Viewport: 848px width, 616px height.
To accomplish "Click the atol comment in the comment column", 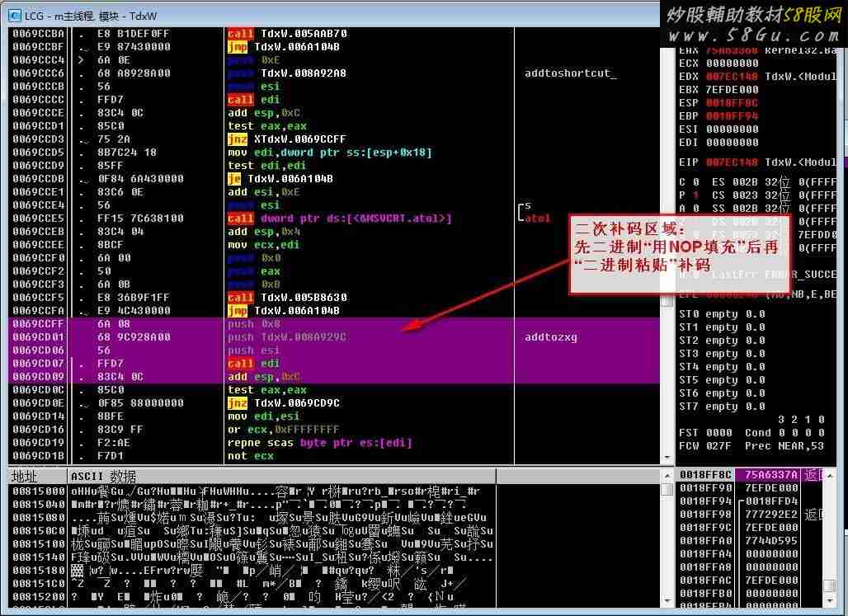I will [537, 219].
